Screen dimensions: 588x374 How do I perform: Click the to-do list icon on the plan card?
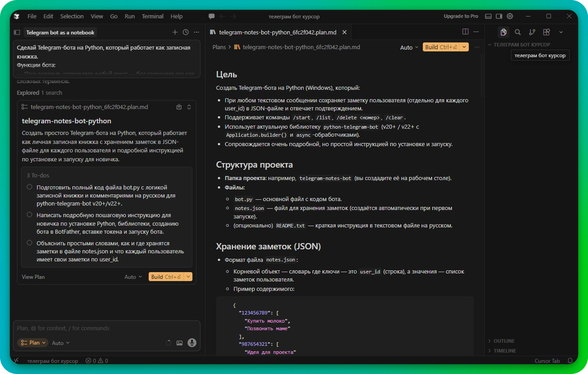25,107
